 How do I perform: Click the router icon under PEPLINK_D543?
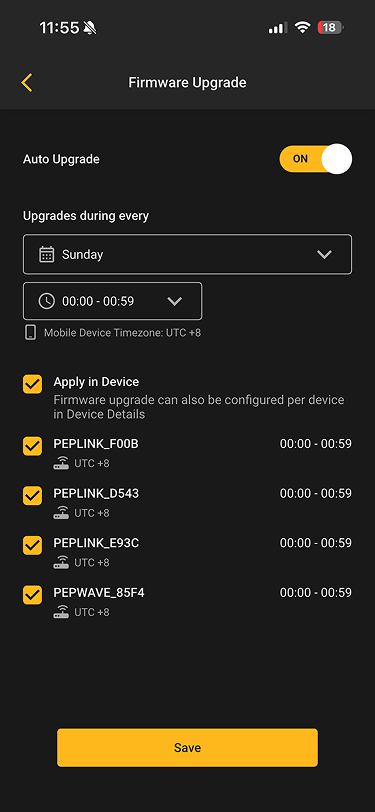coord(61,513)
